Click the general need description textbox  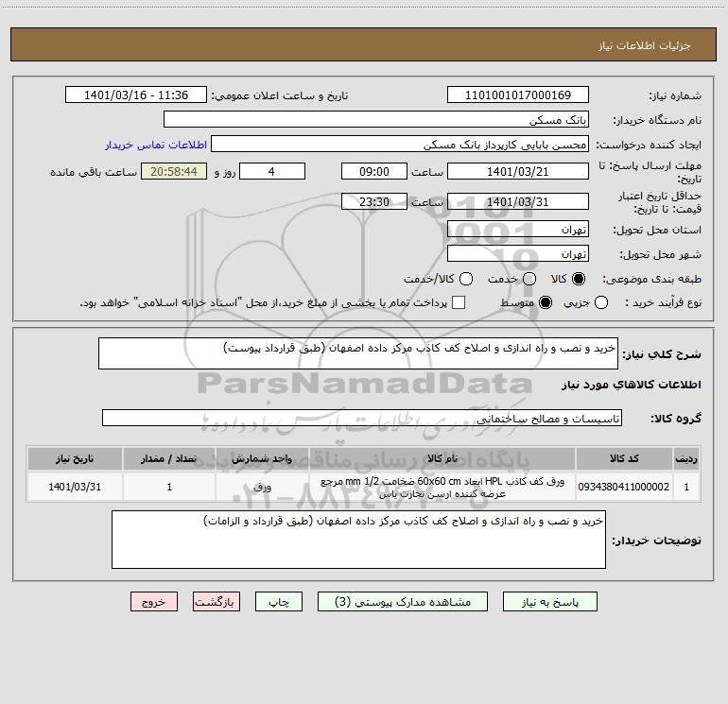[358, 353]
